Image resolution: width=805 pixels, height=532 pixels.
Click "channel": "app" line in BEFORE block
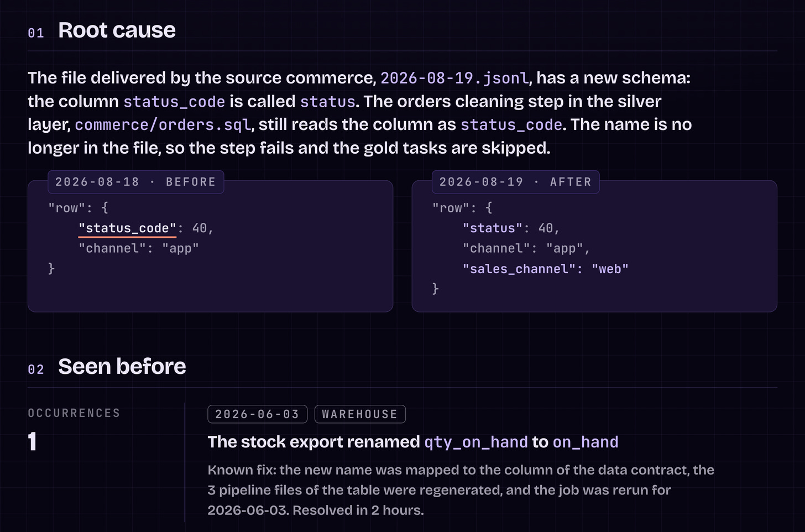138,248
